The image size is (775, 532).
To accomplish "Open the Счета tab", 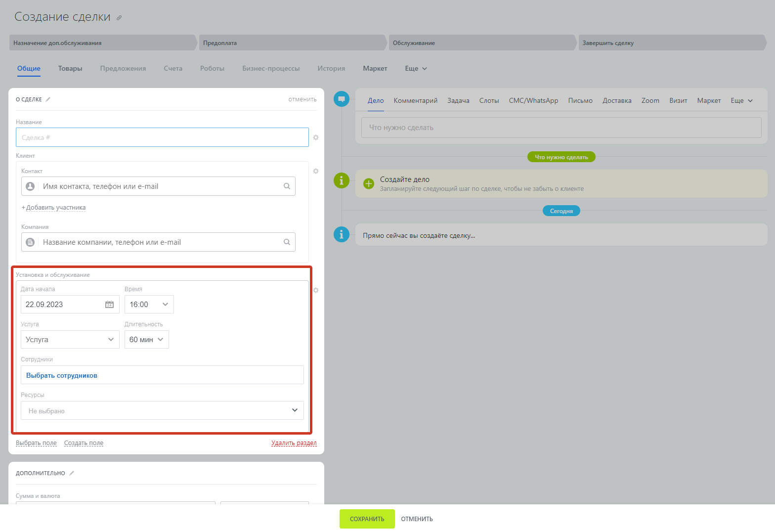I will click(x=173, y=69).
